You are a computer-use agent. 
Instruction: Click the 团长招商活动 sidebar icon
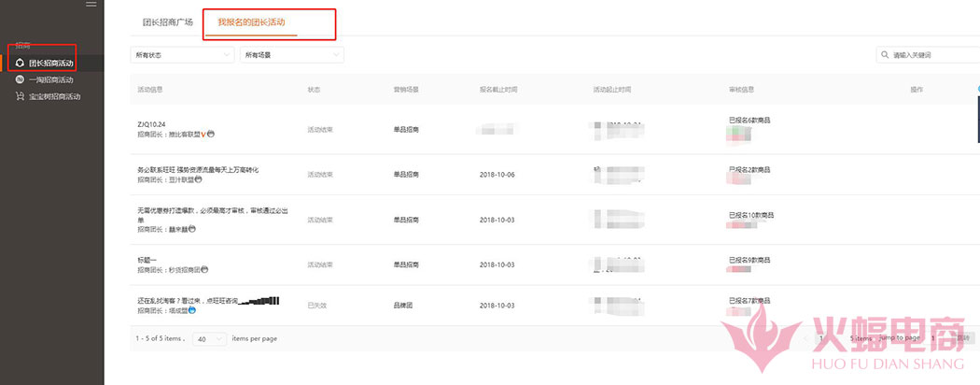click(20, 64)
